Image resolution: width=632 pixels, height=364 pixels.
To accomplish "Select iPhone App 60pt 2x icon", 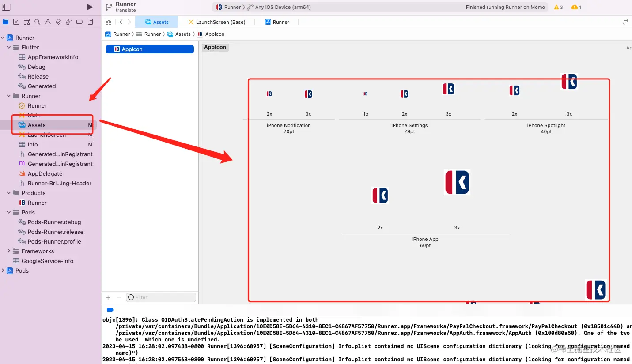I will click(380, 195).
